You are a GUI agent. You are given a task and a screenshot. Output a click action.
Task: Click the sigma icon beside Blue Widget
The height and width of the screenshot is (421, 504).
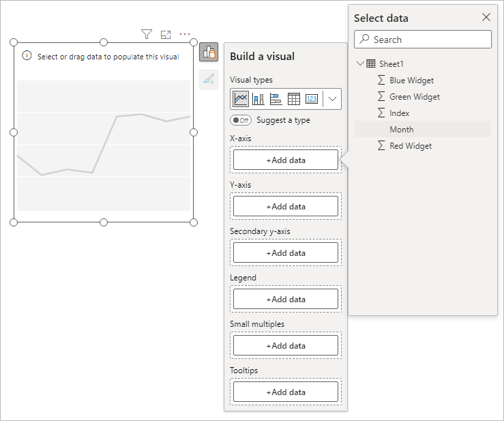coord(381,80)
